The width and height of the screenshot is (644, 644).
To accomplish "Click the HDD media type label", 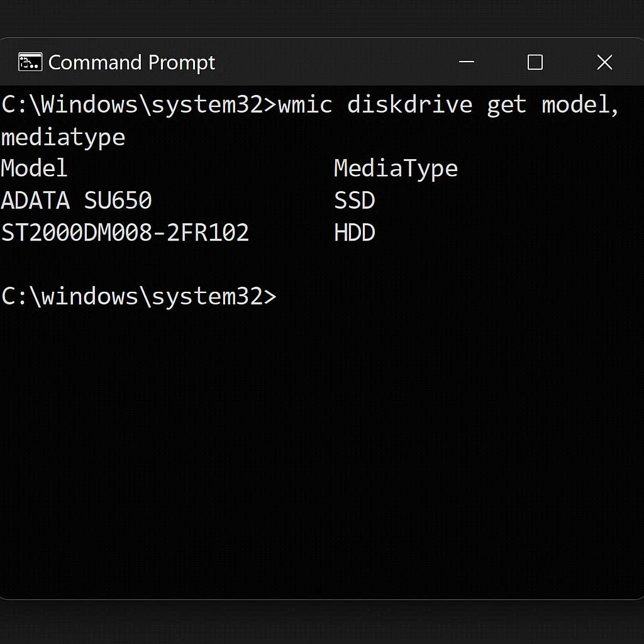I will (x=353, y=233).
